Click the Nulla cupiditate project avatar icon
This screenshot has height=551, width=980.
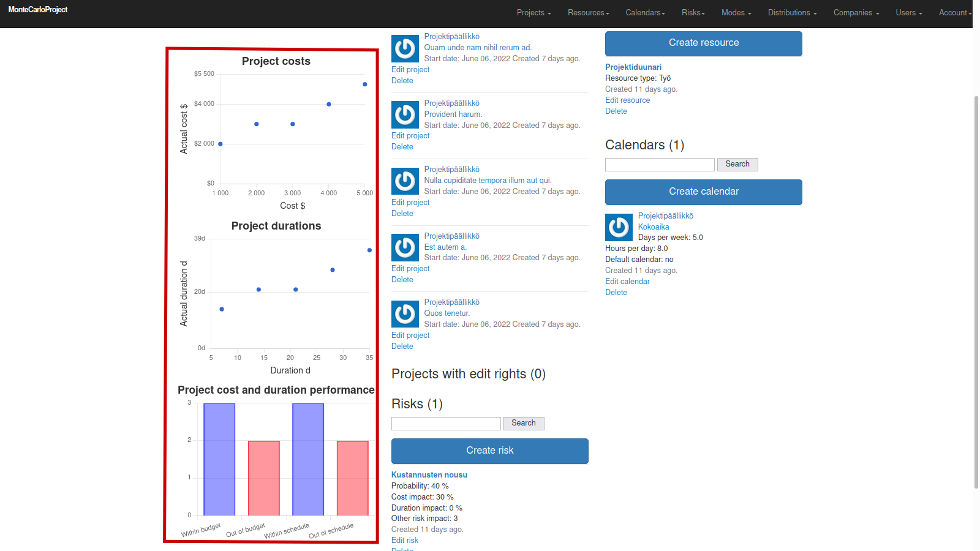tap(405, 181)
